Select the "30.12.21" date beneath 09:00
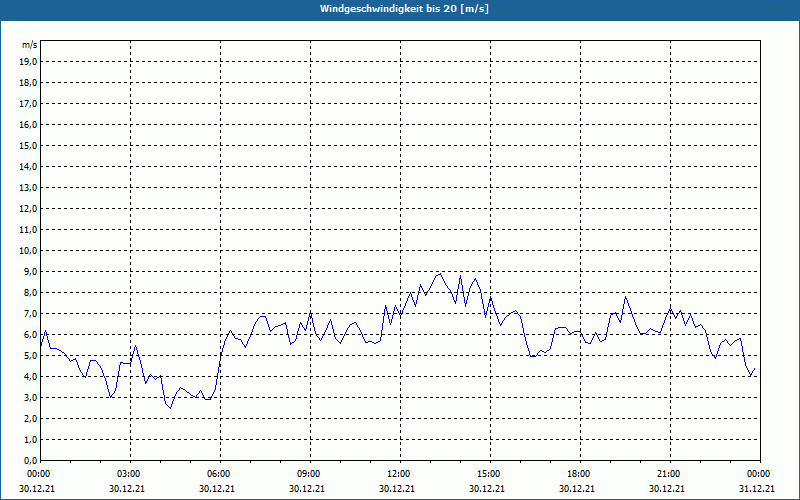Viewport: 800px width, 500px height. (307, 488)
